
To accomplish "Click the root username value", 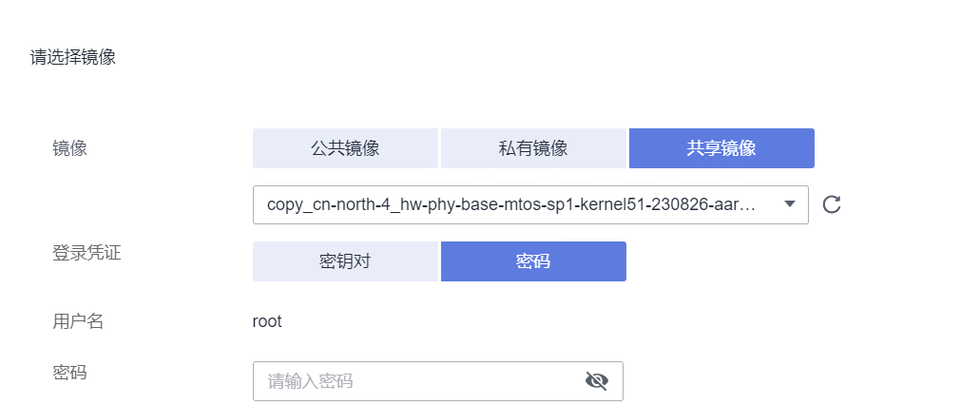I will tap(267, 322).
